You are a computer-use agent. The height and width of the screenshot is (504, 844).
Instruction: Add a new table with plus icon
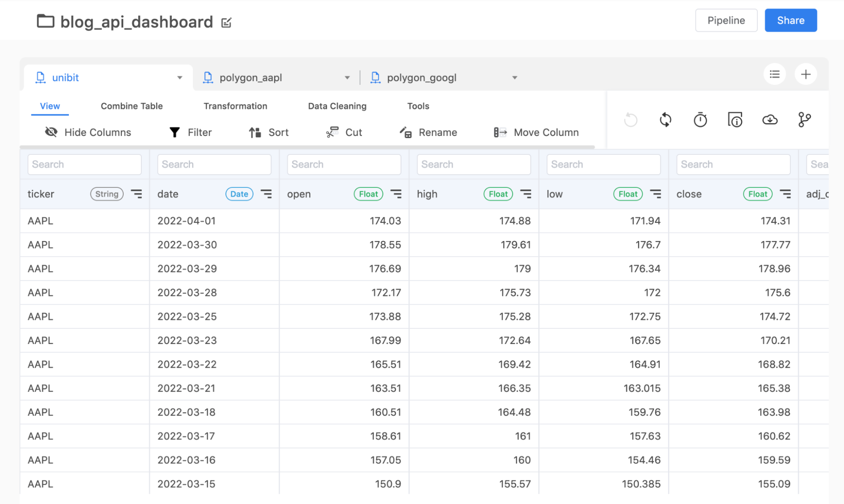[x=806, y=74]
